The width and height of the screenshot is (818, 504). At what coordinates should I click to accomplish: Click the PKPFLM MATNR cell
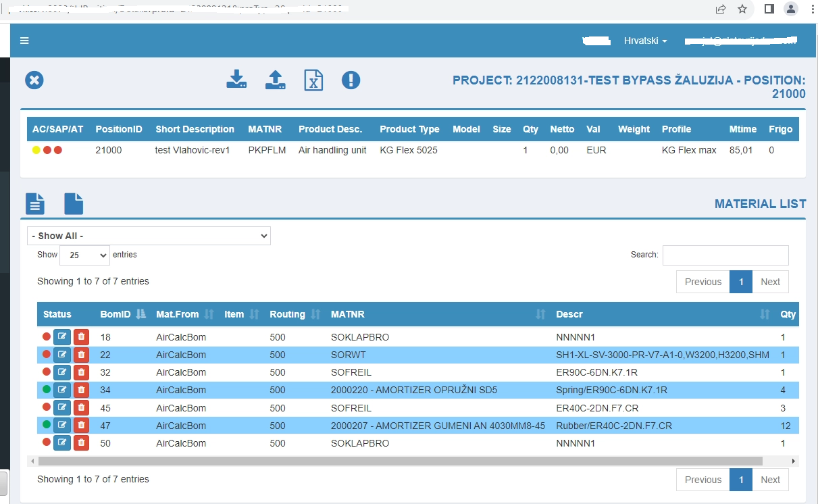(267, 150)
